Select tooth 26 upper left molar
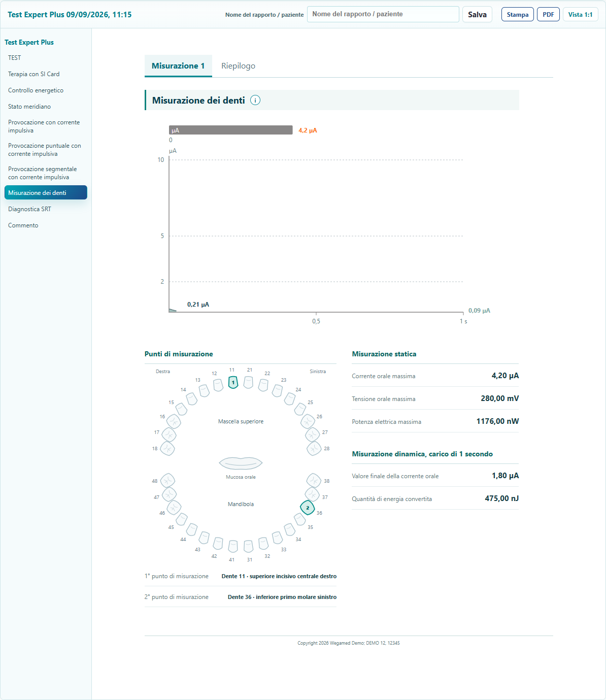The width and height of the screenshot is (606, 700). click(x=308, y=421)
